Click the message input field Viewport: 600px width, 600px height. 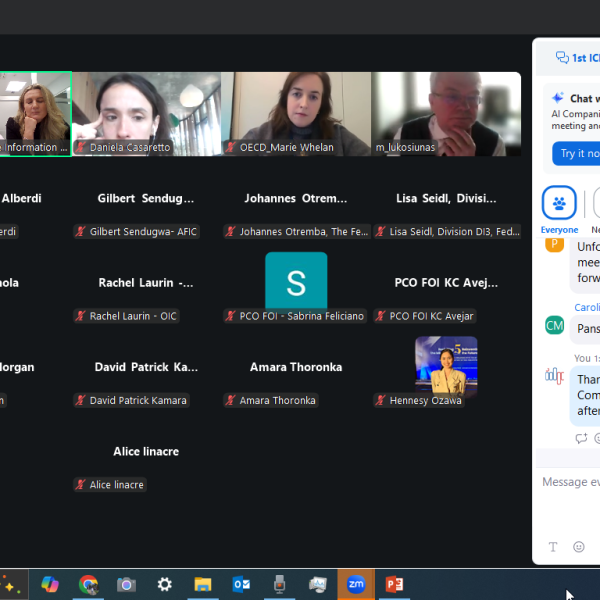point(570,482)
